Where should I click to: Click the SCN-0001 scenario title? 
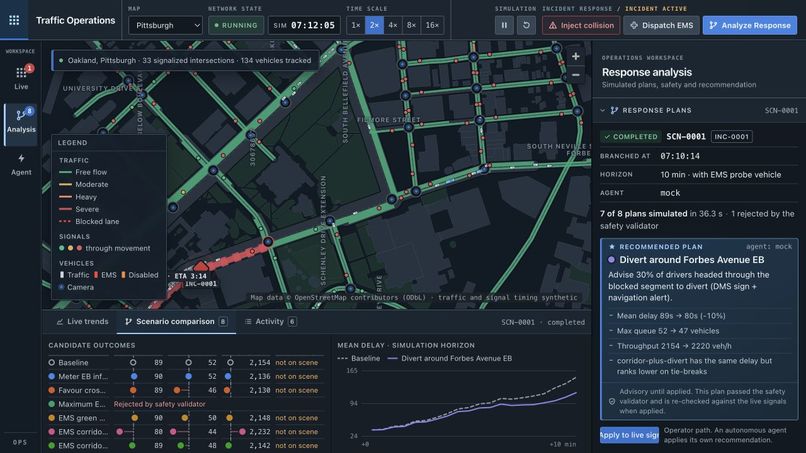[686, 137]
